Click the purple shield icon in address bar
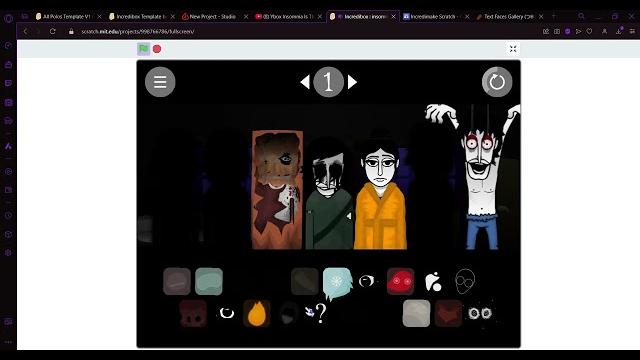Image resolution: width=640 pixels, height=360 pixels. pos(567,31)
